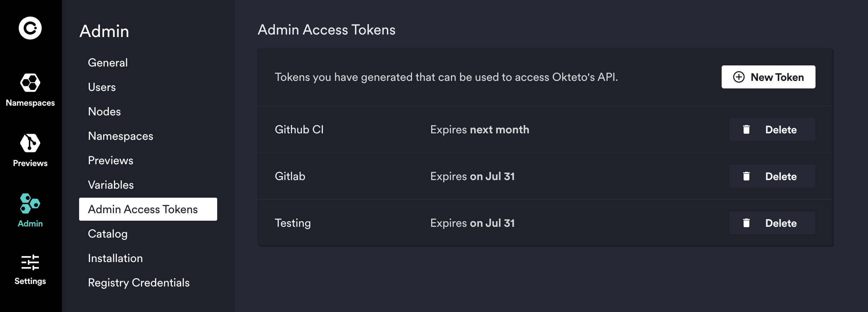Open the General admin page
The width and height of the screenshot is (868, 312).
(108, 63)
